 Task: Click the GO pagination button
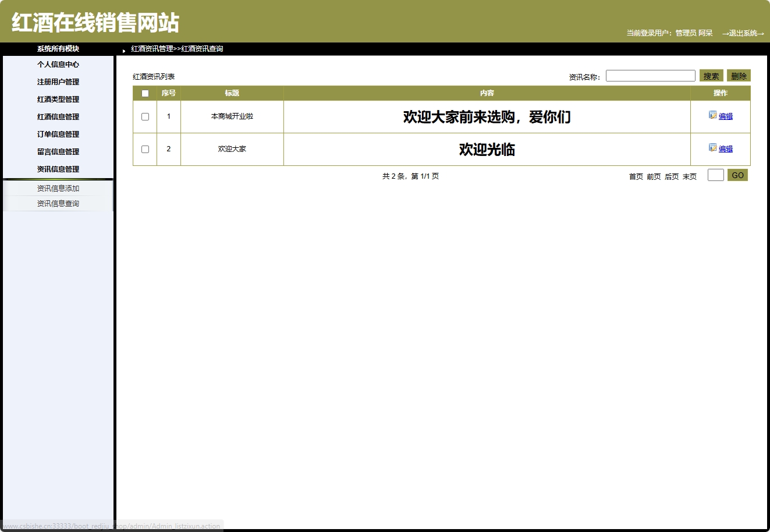(737, 175)
